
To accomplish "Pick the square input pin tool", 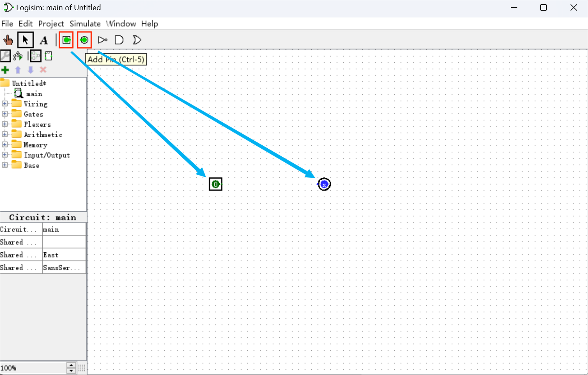I will tap(66, 40).
